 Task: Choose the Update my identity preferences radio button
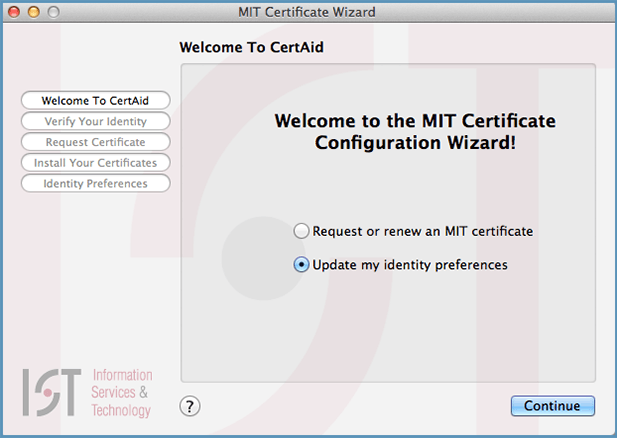coord(301,265)
